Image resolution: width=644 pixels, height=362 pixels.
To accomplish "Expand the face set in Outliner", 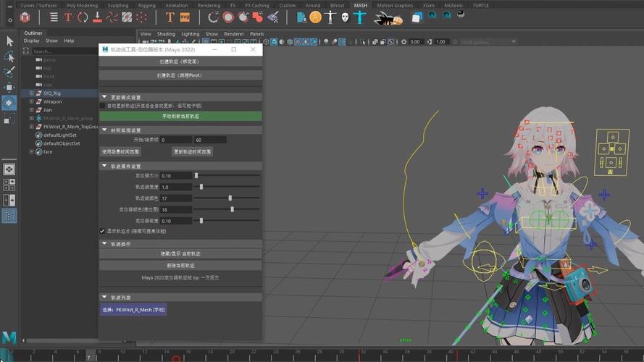I will tap(32, 151).
